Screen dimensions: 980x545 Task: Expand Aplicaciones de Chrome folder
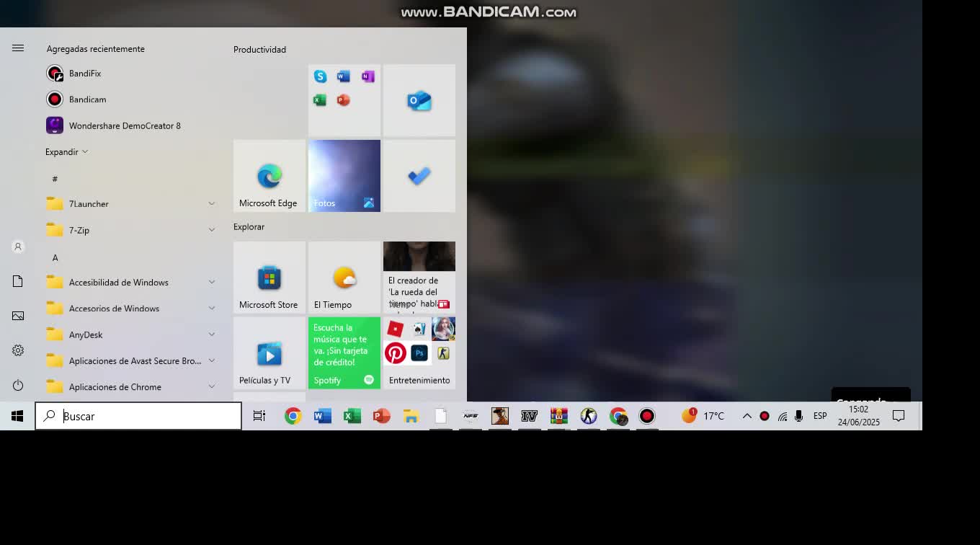[130, 387]
